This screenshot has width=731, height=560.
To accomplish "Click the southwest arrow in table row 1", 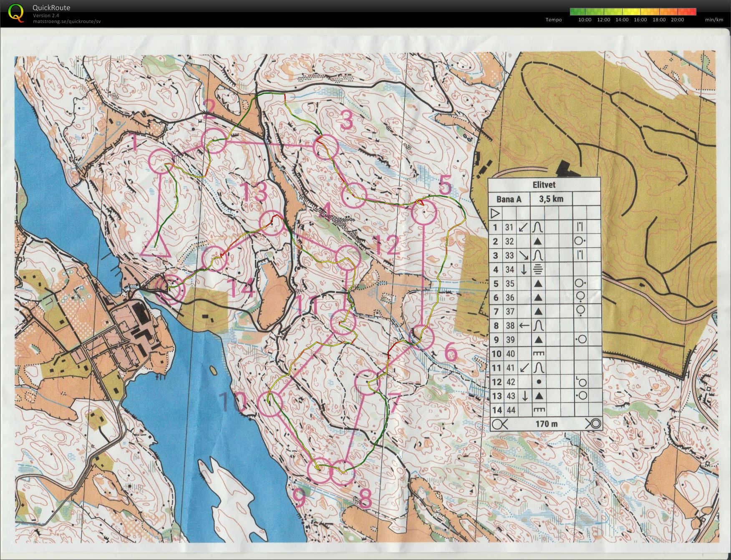I will pyautogui.click(x=523, y=227).
